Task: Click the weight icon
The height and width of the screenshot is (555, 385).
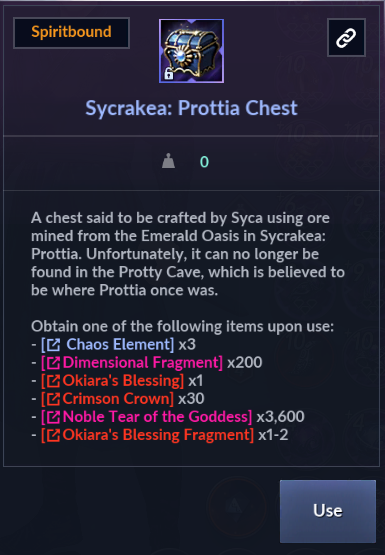Action: [x=168, y=161]
